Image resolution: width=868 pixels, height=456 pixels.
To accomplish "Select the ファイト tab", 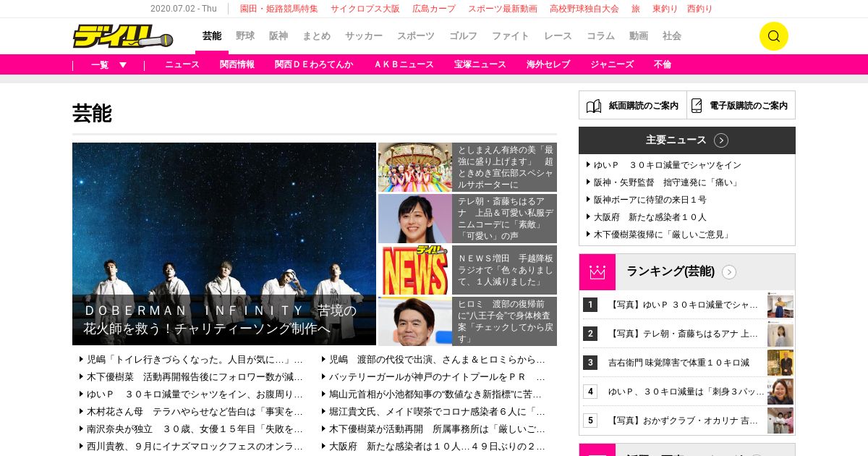I will coord(511,36).
